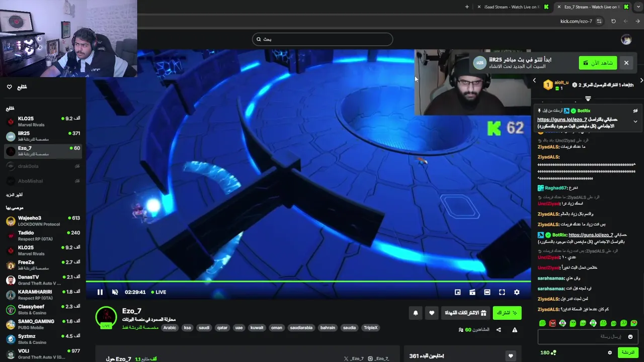Open Classybeef Slots & Casino channel
The width and height of the screenshot is (644, 362).
(x=43, y=309)
